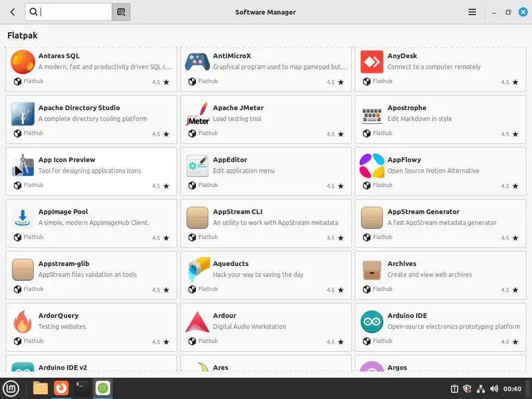The width and height of the screenshot is (532, 399).
Task: Click the Apache JMeter title
Action: (x=238, y=108)
